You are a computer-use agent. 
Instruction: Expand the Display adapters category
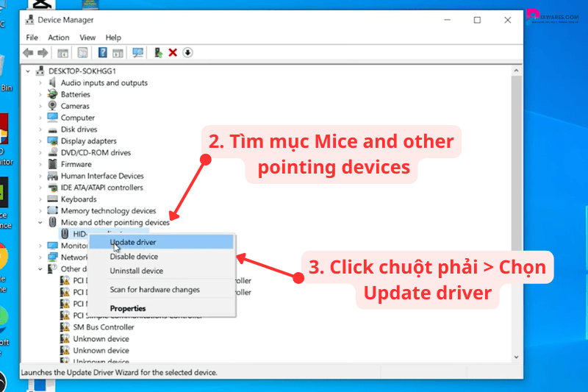40,141
